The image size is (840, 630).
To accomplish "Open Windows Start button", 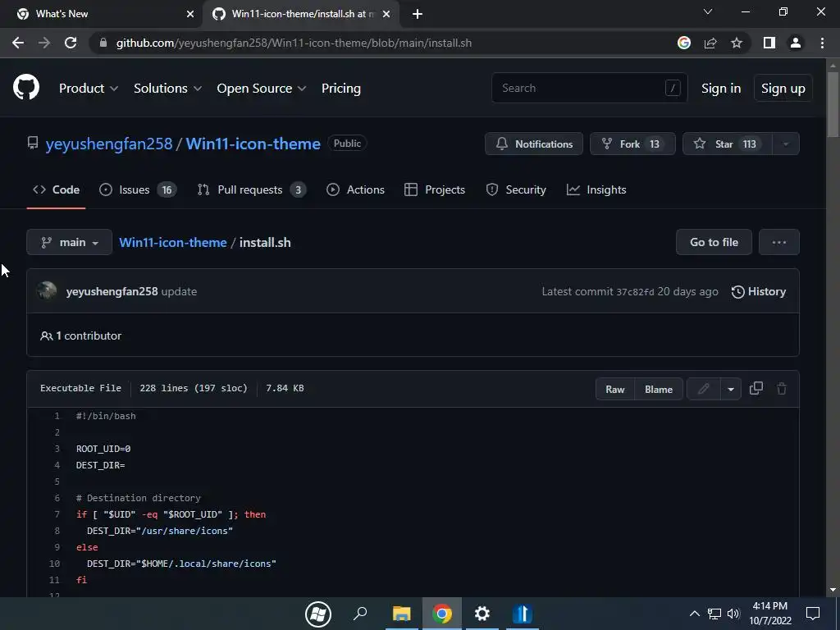I will [x=318, y=614].
